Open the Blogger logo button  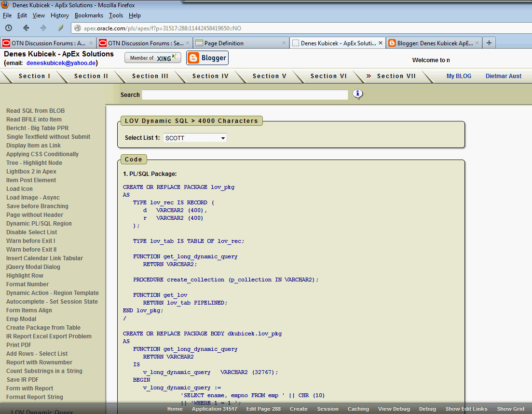click(207, 58)
